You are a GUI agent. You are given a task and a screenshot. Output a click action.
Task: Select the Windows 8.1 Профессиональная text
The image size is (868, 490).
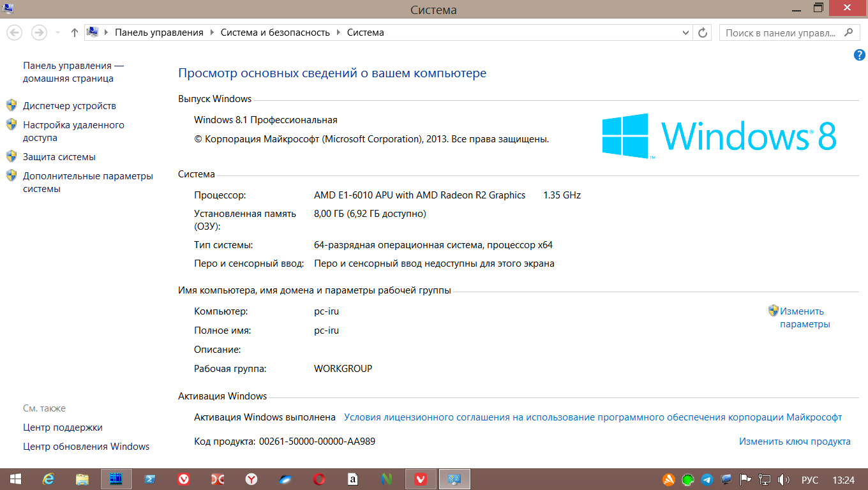tap(266, 120)
